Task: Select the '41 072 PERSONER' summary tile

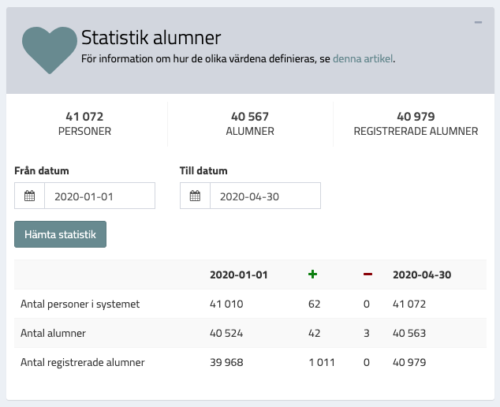Action: (x=85, y=124)
